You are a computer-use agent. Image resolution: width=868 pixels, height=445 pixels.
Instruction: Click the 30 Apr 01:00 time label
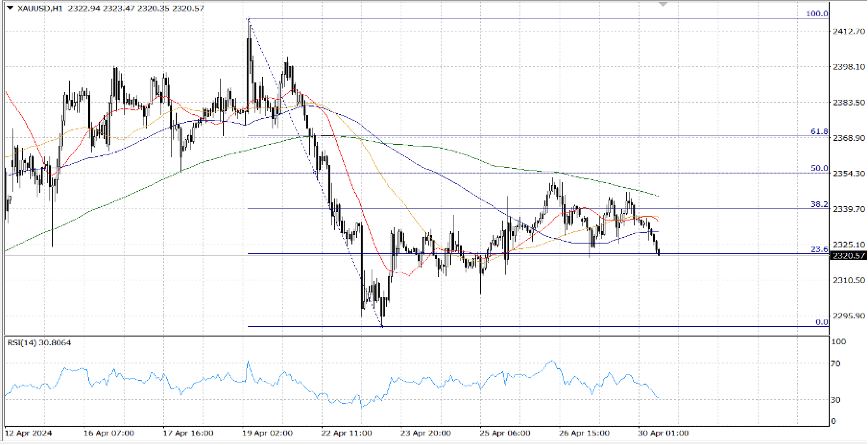click(663, 433)
